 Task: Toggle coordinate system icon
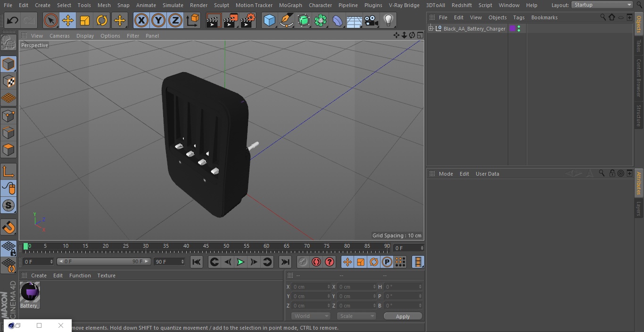click(x=193, y=21)
